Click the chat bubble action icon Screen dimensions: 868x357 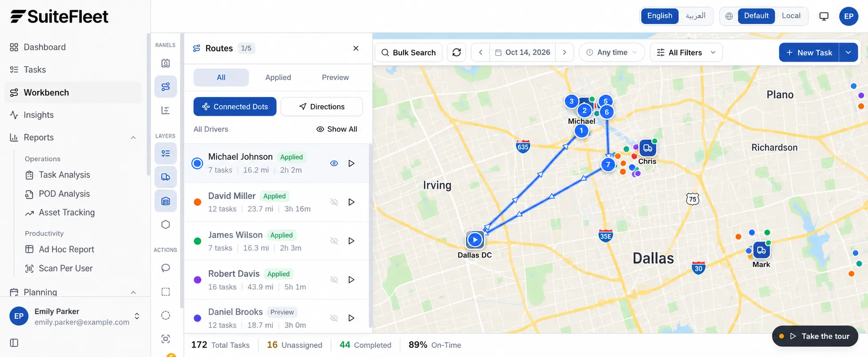[x=166, y=268]
